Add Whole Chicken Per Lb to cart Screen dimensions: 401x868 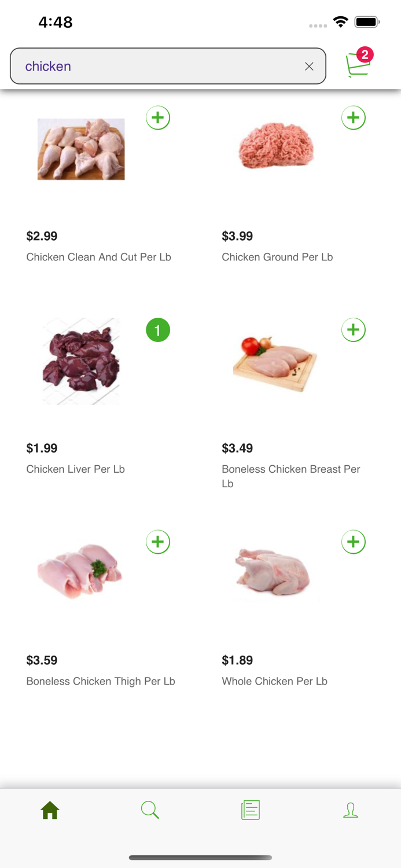tap(354, 542)
